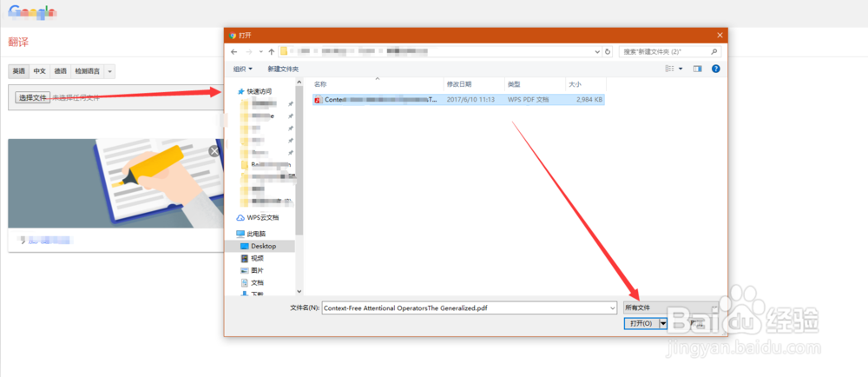This screenshot has height=377, width=868.
Task: Dismiss the promo card with its round X
Action: (214, 151)
